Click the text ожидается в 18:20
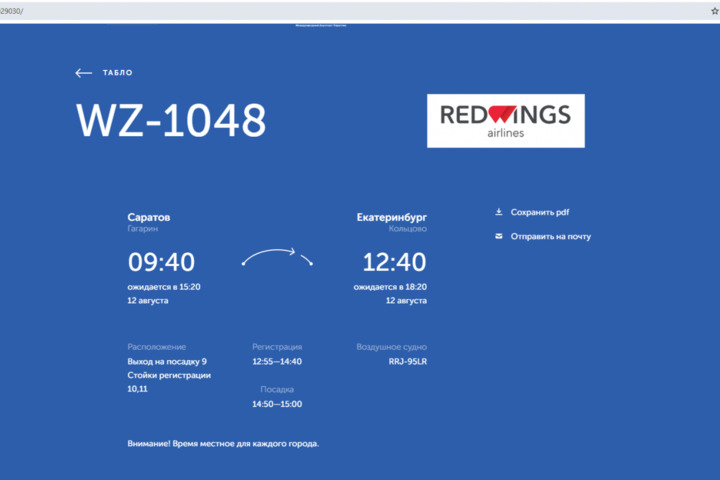 [x=390, y=287]
